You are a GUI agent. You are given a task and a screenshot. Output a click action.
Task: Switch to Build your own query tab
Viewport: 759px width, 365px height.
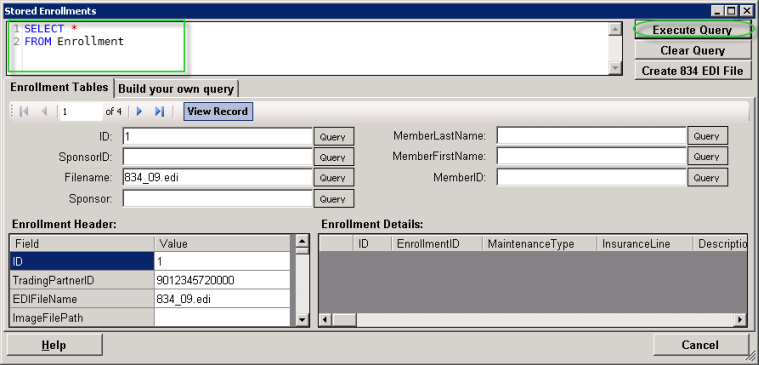(x=176, y=89)
